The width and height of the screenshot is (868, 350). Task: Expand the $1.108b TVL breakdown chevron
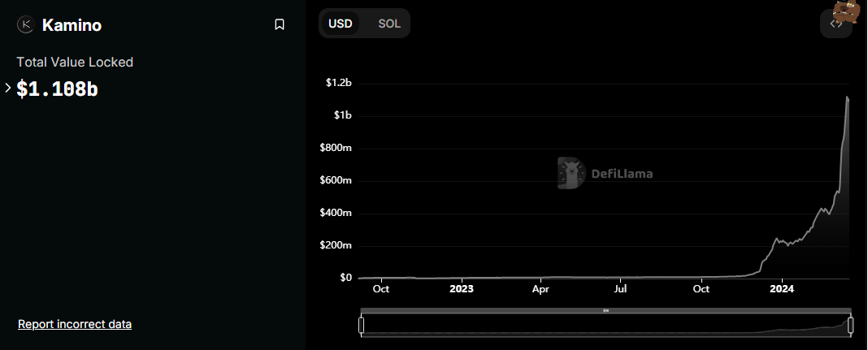pos(8,88)
